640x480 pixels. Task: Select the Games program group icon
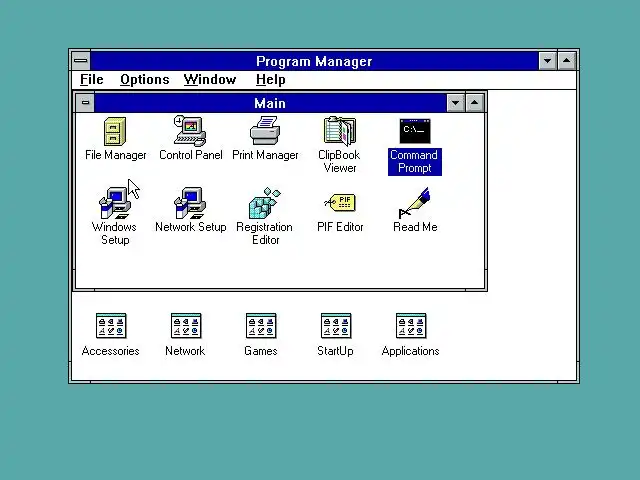261,326
